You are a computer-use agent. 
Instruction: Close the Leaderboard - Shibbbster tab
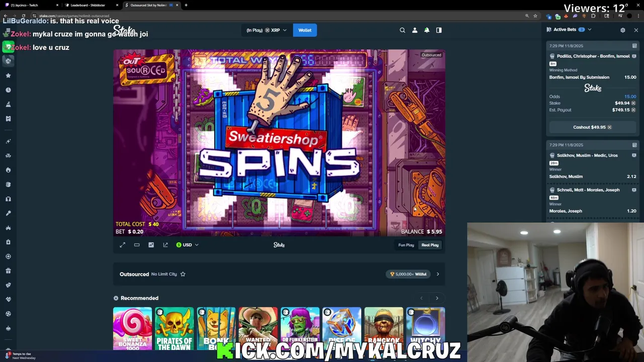(x=117, y=5)
